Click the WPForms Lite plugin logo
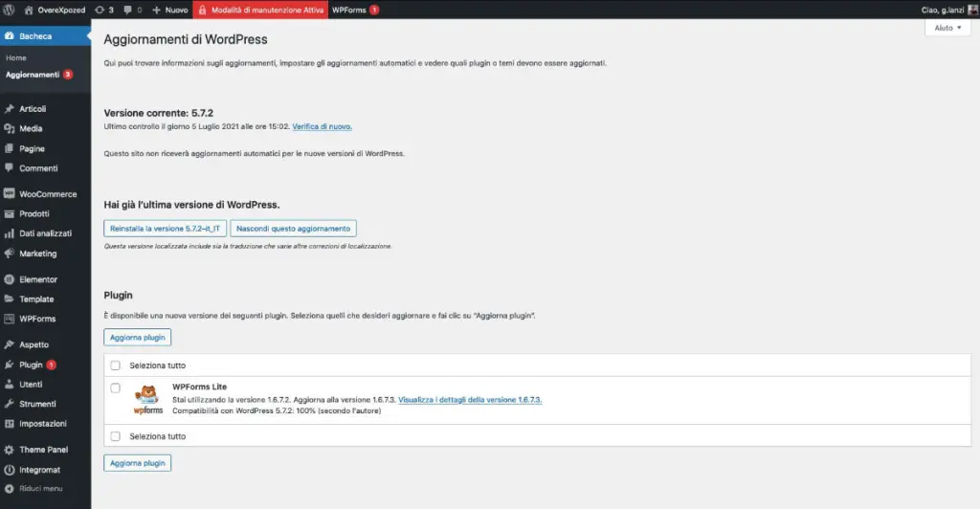 148,400
